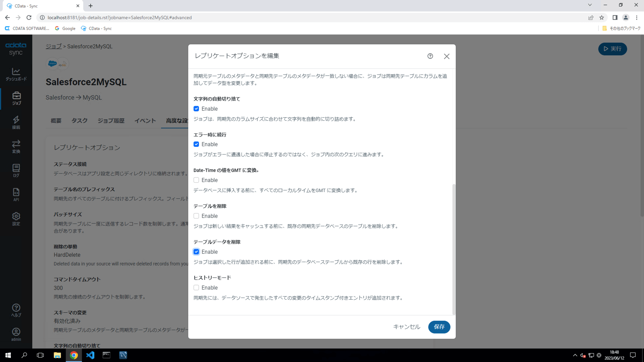Close the レプリケートオプション dialog
This screenshot has height=362, width=644.
tap(446, 56)
